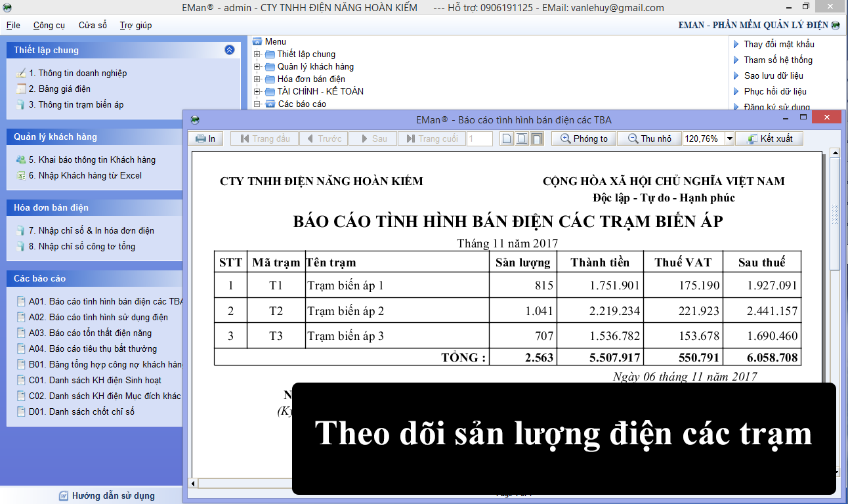848x504 pixels.
Task: Open 7. Nhập chỉ số & In hóa đơn điện
Action: click(x=91, y=230)
